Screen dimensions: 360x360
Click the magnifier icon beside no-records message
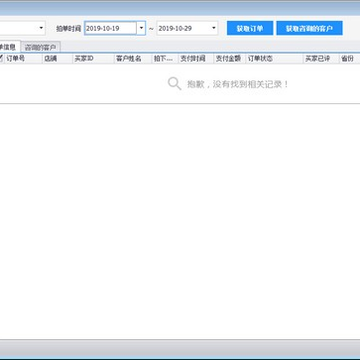(174, 84)
